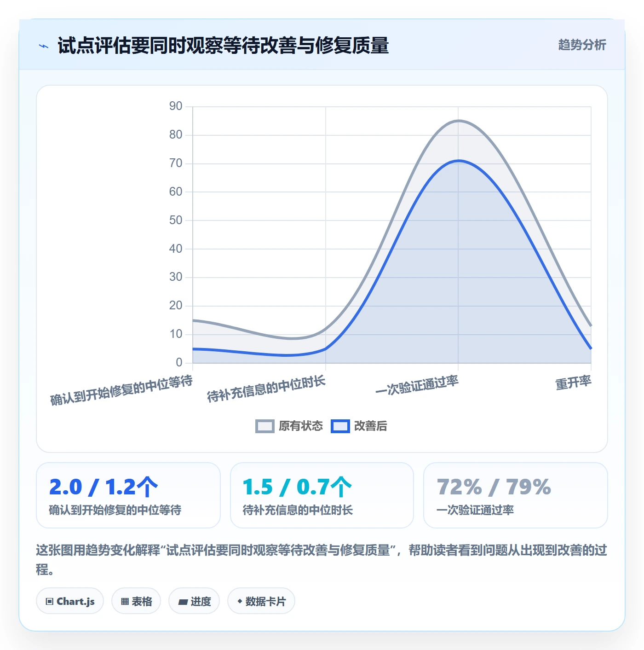This screenshot has width=644, height=650.
Task: Click 确认到开始修复的中位等待 card caption
Action: pyautogui.click(x=115, y=510)
